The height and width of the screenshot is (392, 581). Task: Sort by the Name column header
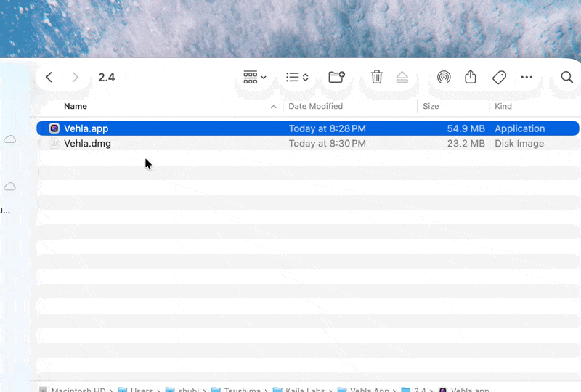click(x=76, y=106)
